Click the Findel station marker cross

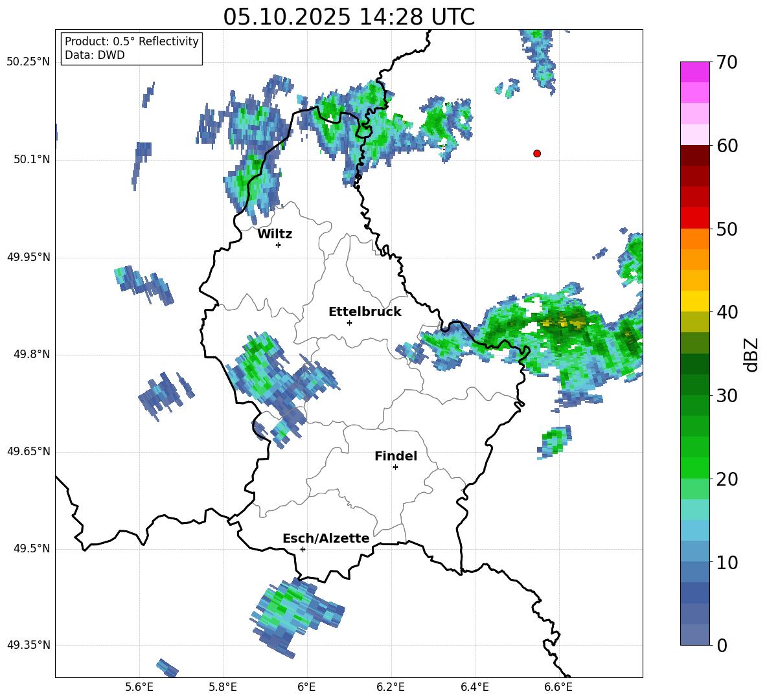coord(395,468)
